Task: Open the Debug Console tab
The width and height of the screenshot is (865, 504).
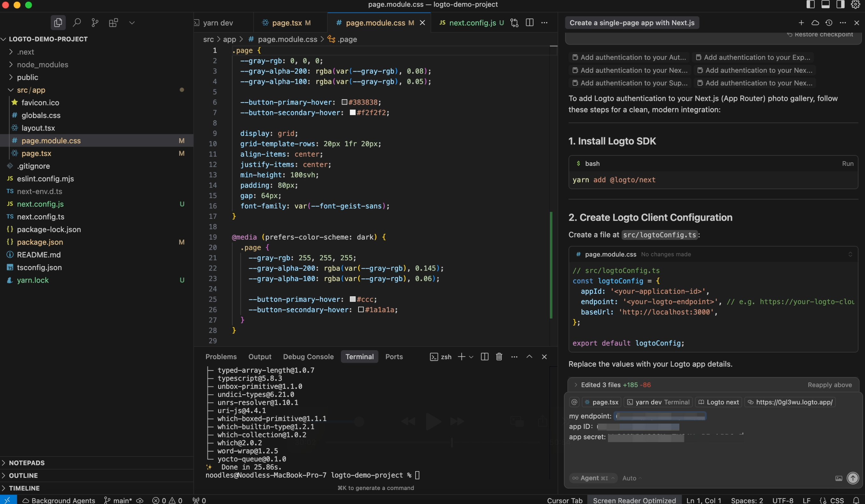Action: 308,357
